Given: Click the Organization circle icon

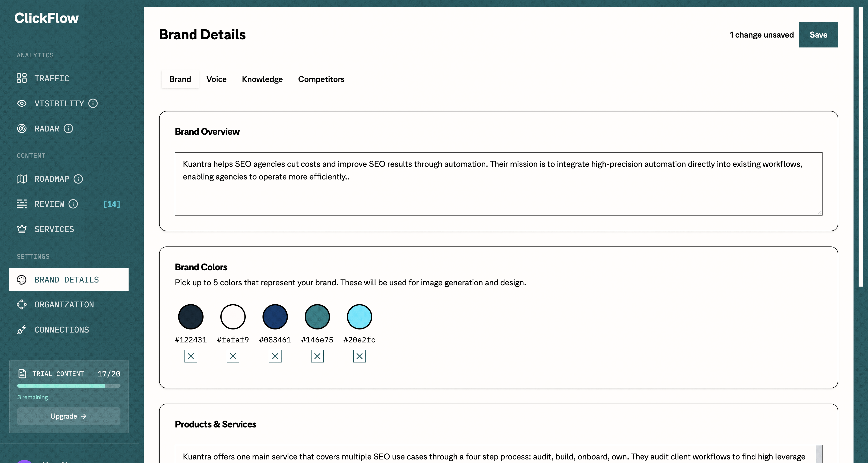Looking at the screenshot, I should coord(22,304).
